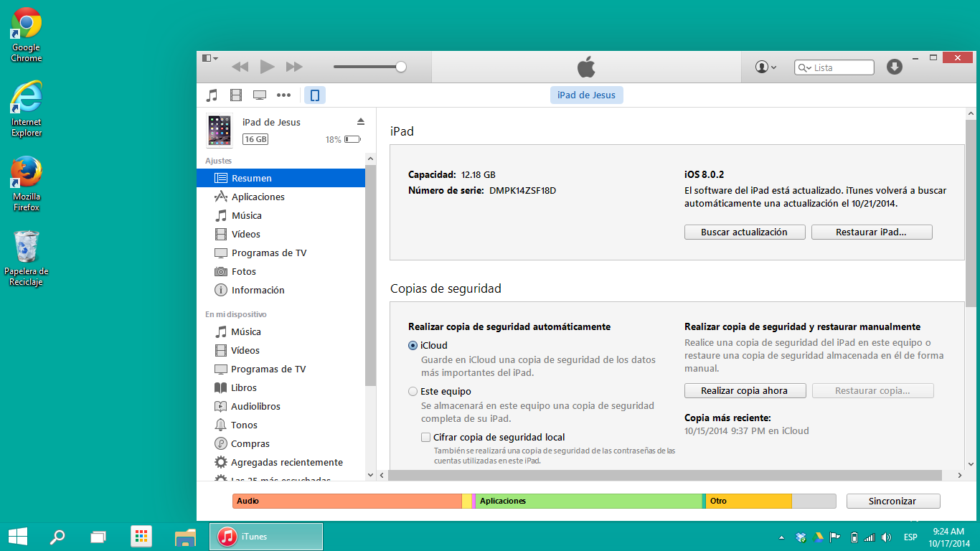Open Tonos on device
Image resolution: width=980 pixels, height=551 pixels.
[281, 425]
